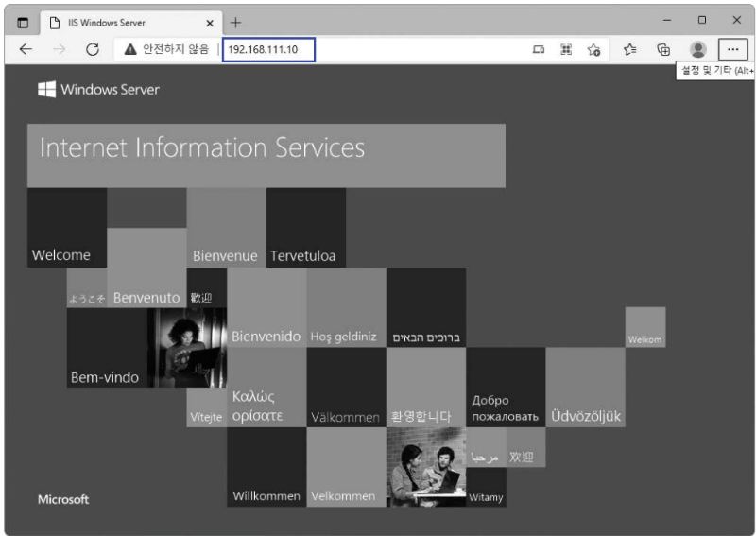The image size is (756, 536).
Task: Click the Velkommen tile
Action: click(x=346, y=467)
